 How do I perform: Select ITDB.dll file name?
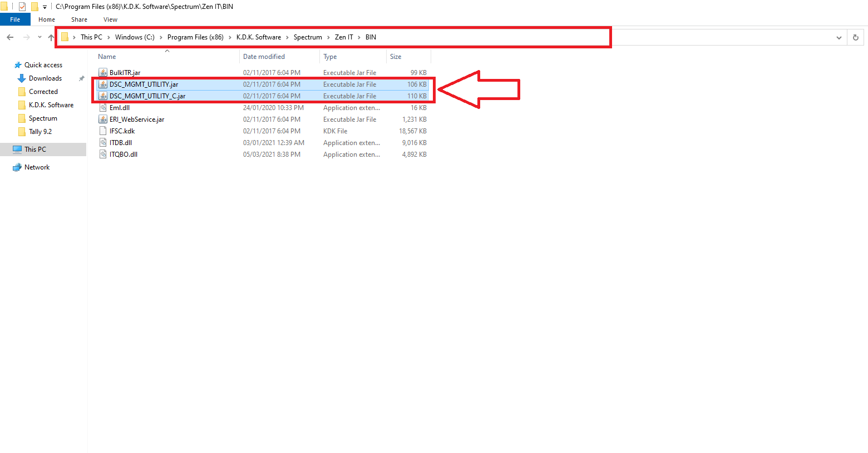121,143
